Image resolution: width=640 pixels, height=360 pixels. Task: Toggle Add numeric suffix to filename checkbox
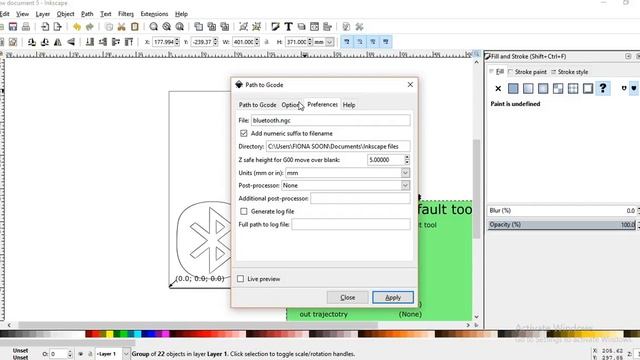244,133
